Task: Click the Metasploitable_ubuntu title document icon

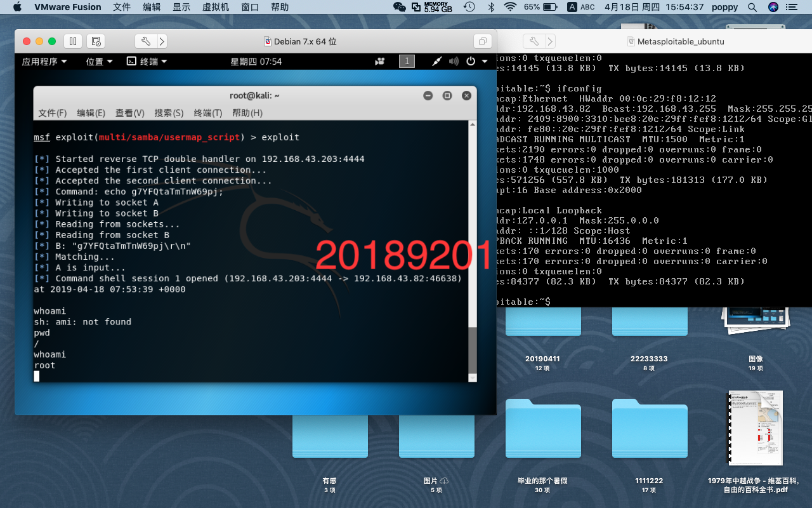Action: click(x=631, y=41)
